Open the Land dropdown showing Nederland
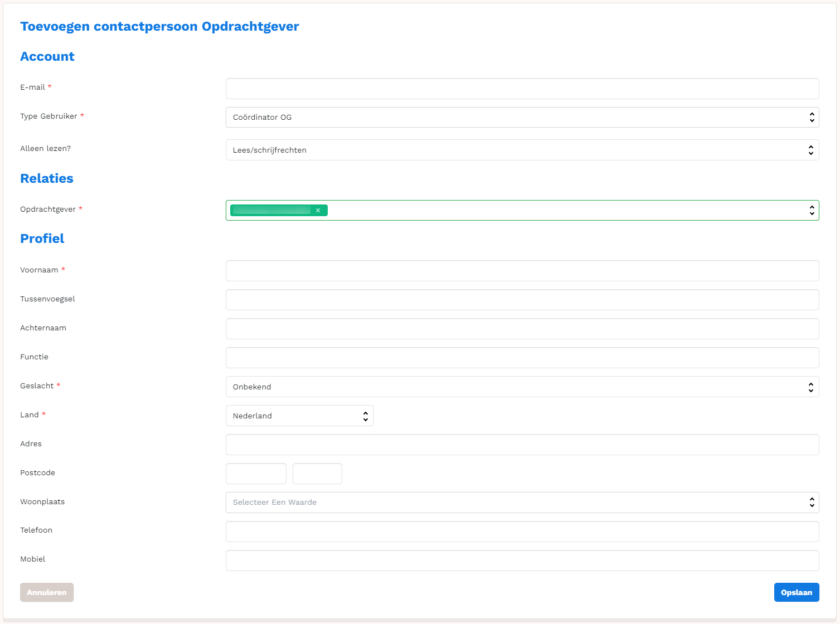The height and width of the screenshot is (624, 840). pyautogui.click(x=300, y=416)
